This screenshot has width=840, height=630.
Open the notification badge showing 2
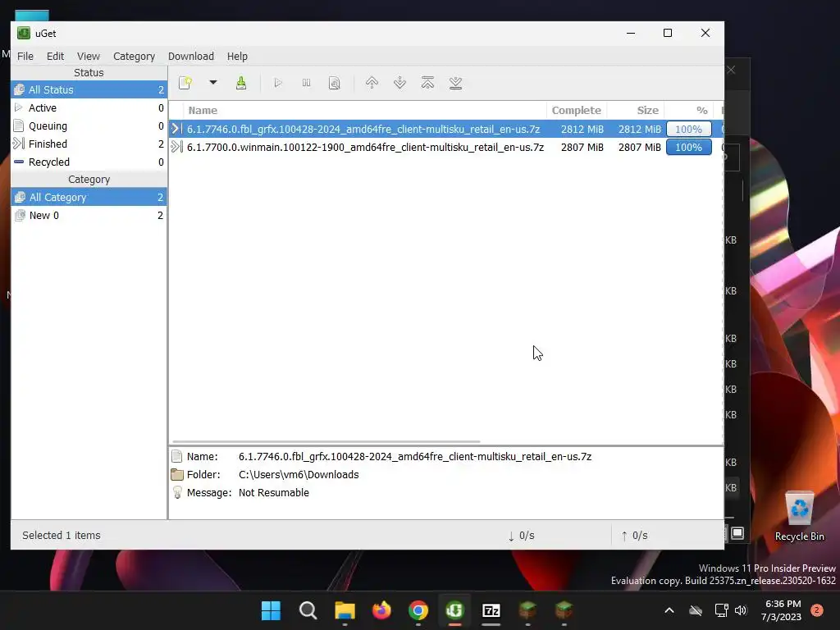817,610
